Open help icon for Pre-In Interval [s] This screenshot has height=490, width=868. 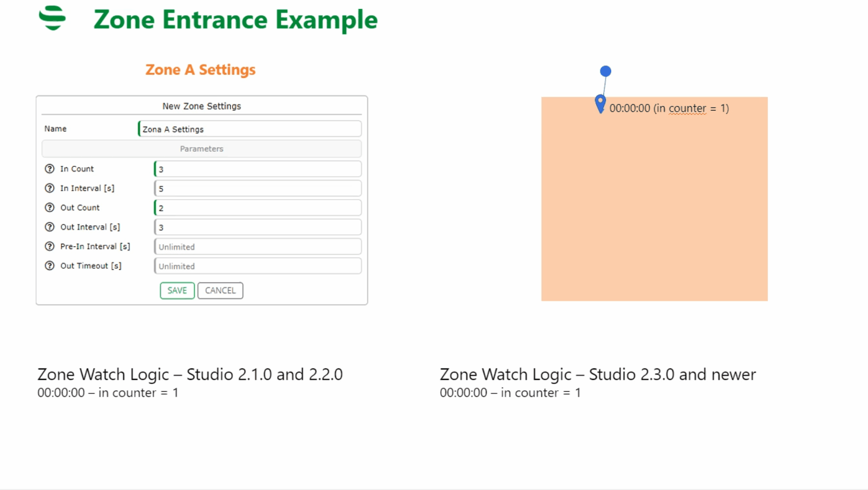click(49, 246)
